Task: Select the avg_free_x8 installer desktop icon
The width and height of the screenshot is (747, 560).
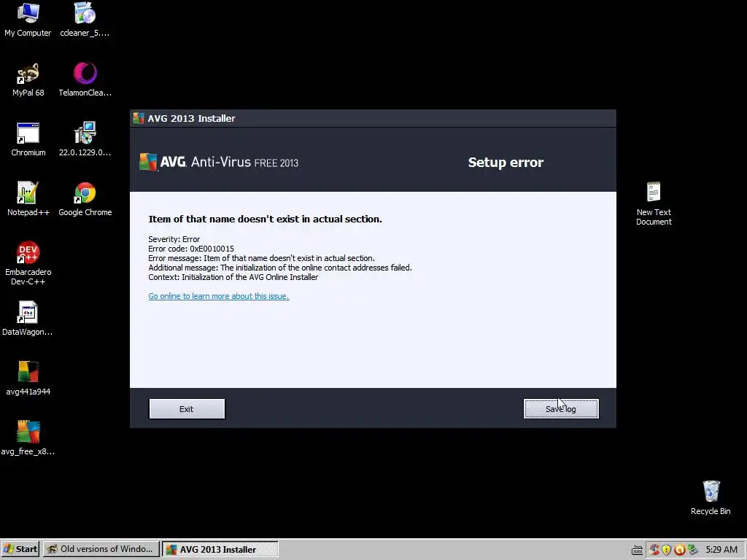Action: click(x=28, y=438)
